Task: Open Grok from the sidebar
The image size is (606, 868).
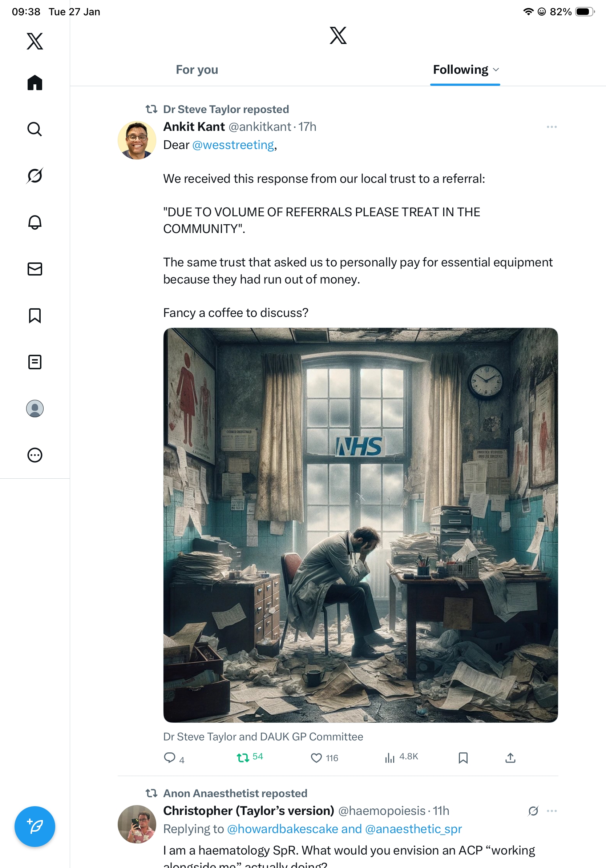Action: 35,176
